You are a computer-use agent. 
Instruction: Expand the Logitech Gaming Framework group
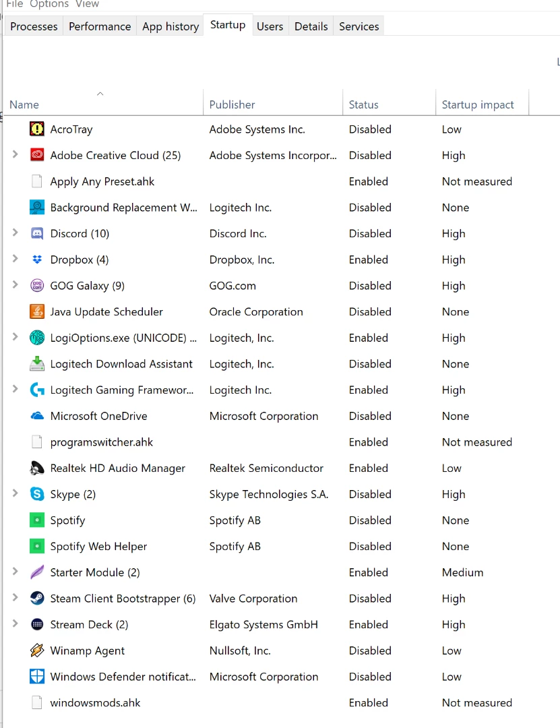tap(15, 389)
